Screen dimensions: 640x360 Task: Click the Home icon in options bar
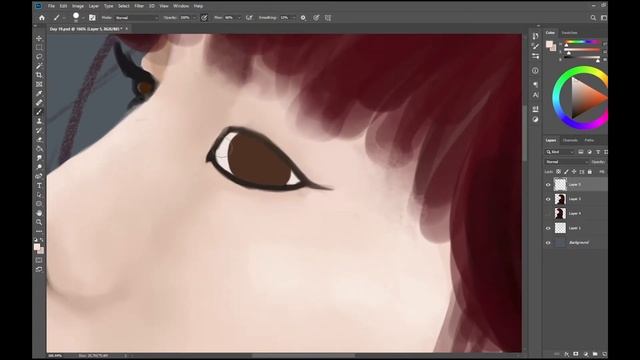click(x=42, y=18)
